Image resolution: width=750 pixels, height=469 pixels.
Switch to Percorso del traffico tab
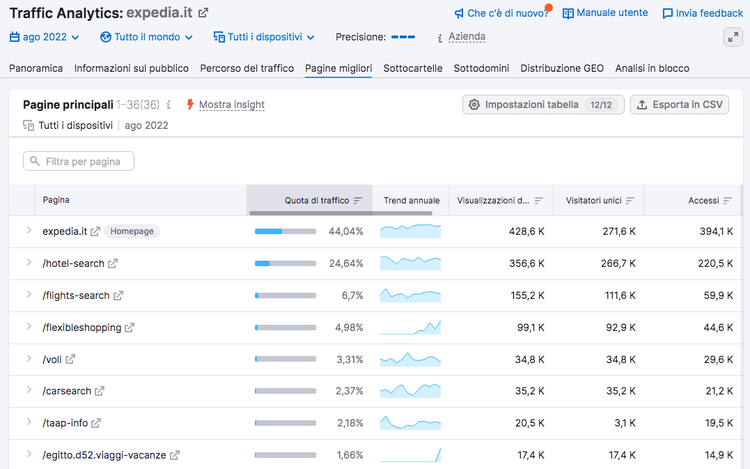point(247,68)
